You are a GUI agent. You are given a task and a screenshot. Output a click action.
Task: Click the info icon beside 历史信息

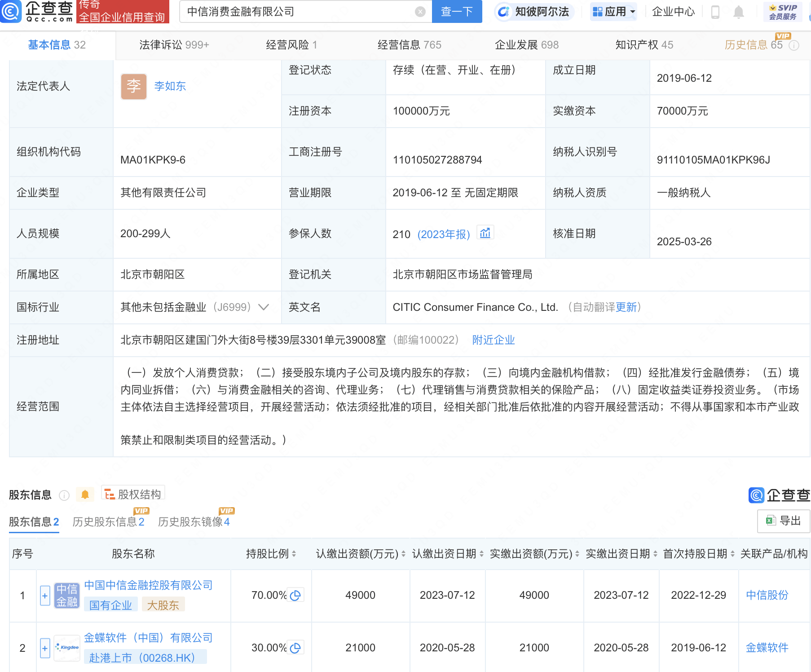click(794, 45)
